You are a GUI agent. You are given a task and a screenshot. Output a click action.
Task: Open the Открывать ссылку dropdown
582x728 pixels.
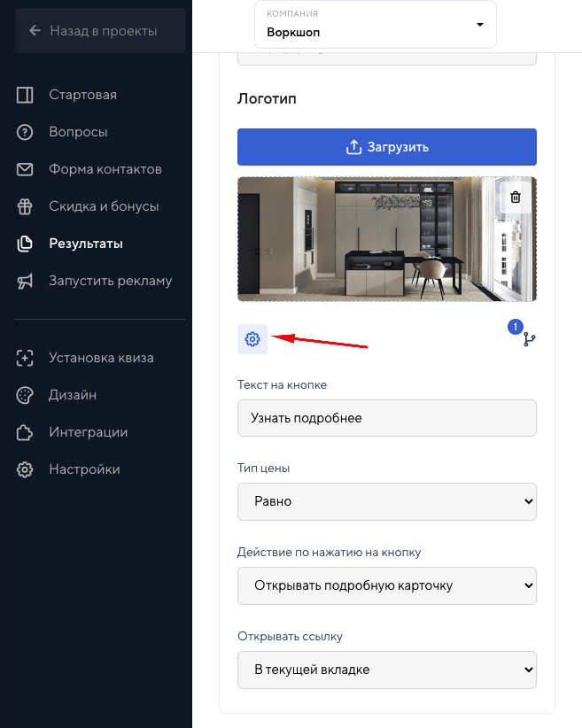coord(387,670)
